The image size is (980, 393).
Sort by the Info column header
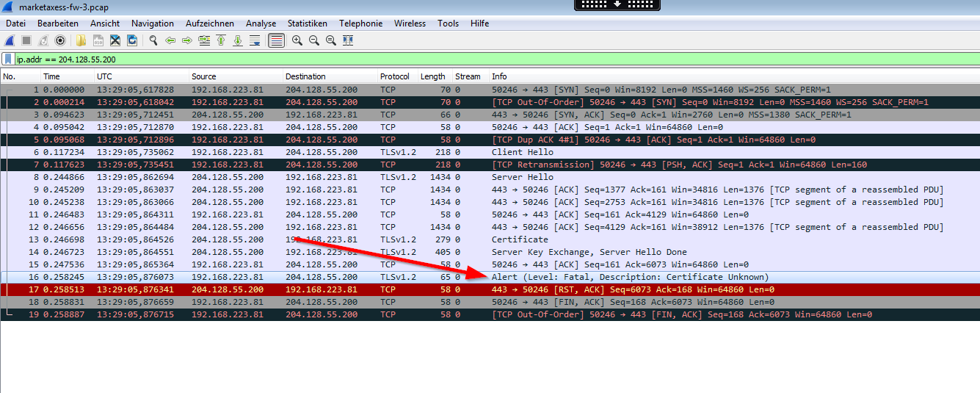734,76
